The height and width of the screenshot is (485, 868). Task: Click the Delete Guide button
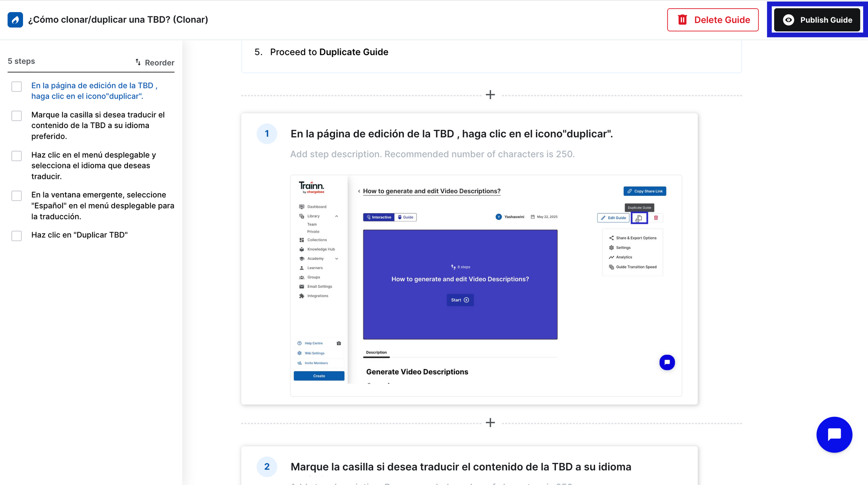[713, 20]
